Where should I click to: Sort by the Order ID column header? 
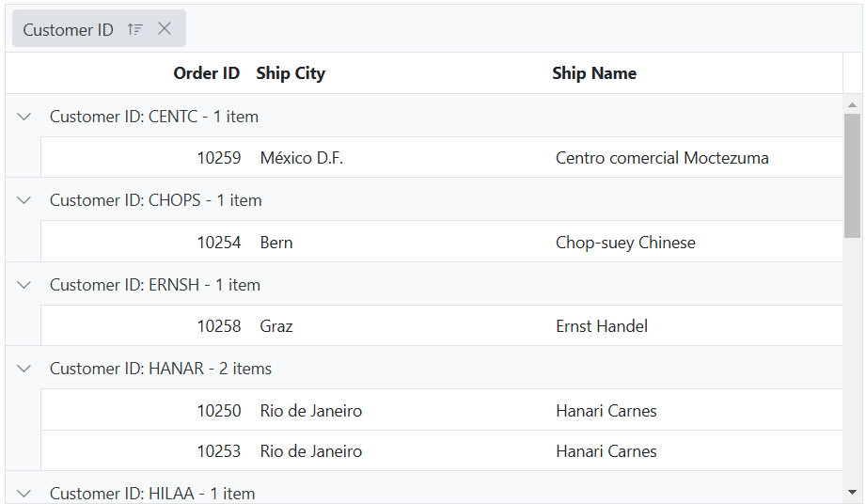(x=206, y=73)
